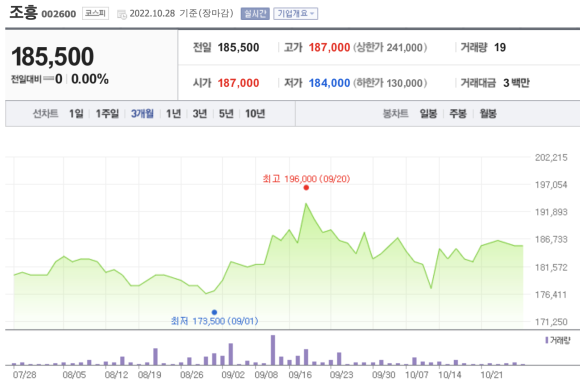Click the 08/12 date axis label
Screen dimensions: 580x392
(117, 375)
